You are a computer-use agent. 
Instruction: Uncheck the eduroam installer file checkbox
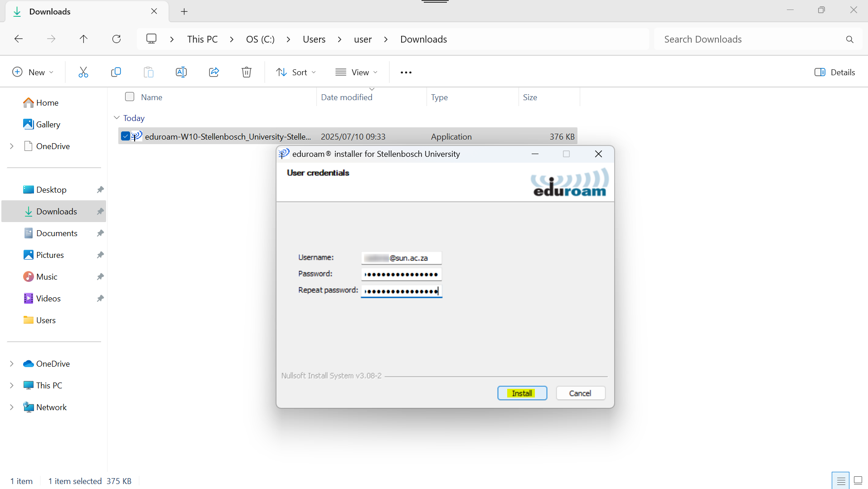pyautogui.click(x=126, y=136)
